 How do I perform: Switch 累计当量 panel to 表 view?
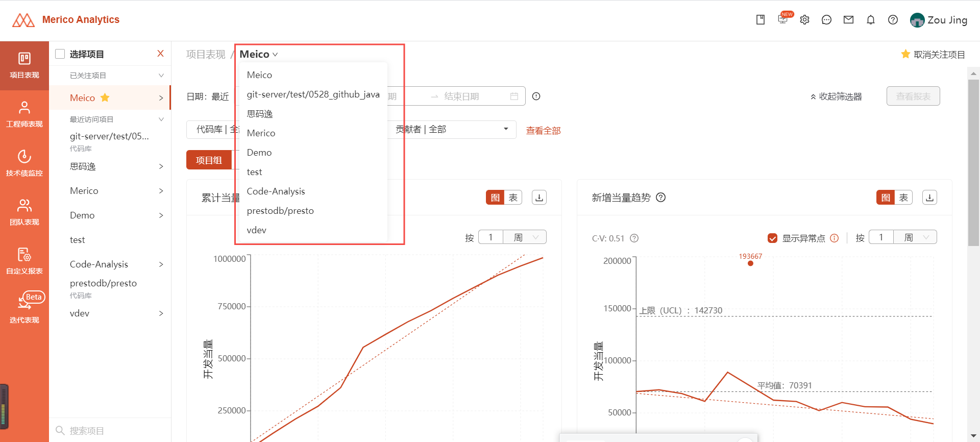tap(513, 198)
